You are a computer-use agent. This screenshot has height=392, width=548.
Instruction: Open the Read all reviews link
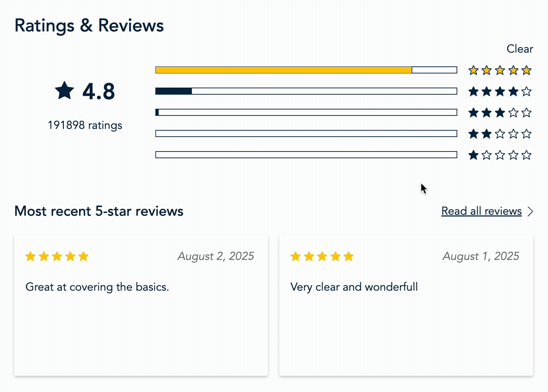tap(482, 211)
